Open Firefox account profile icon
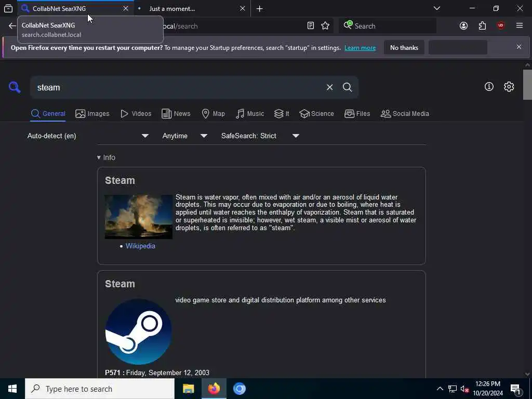Screen dimensions: 532x399 coord(464,26)
